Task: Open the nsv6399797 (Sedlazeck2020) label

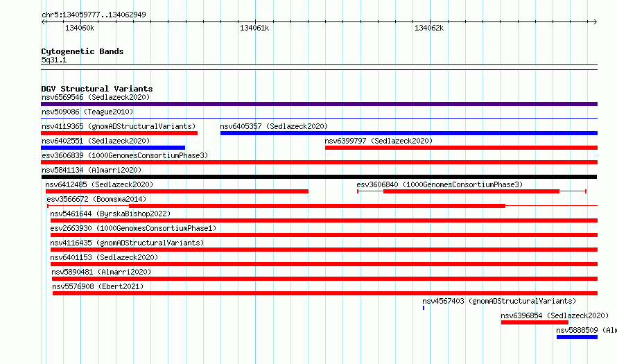Action: (x=379, y=141)
